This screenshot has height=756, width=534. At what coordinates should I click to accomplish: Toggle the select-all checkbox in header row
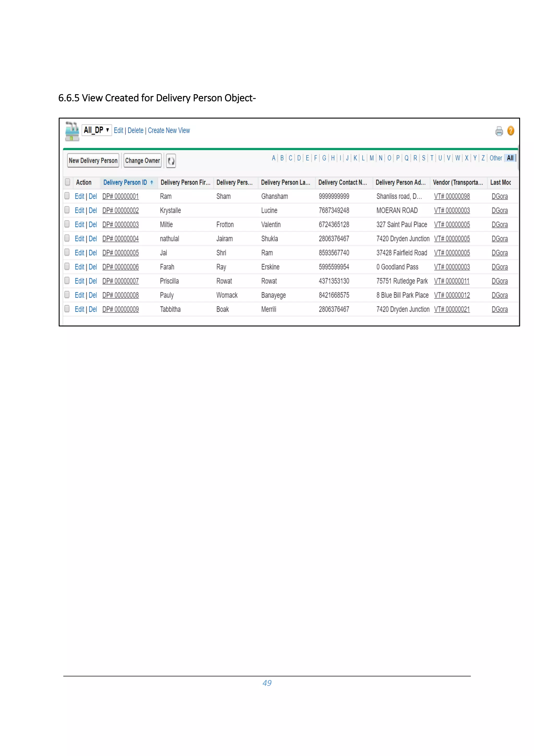click(68, 182)
